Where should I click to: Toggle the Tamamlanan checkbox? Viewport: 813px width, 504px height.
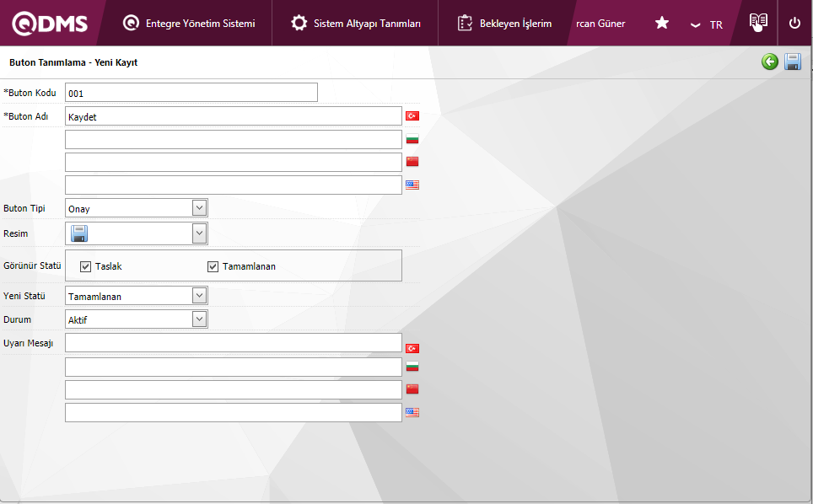pos(213,267)
